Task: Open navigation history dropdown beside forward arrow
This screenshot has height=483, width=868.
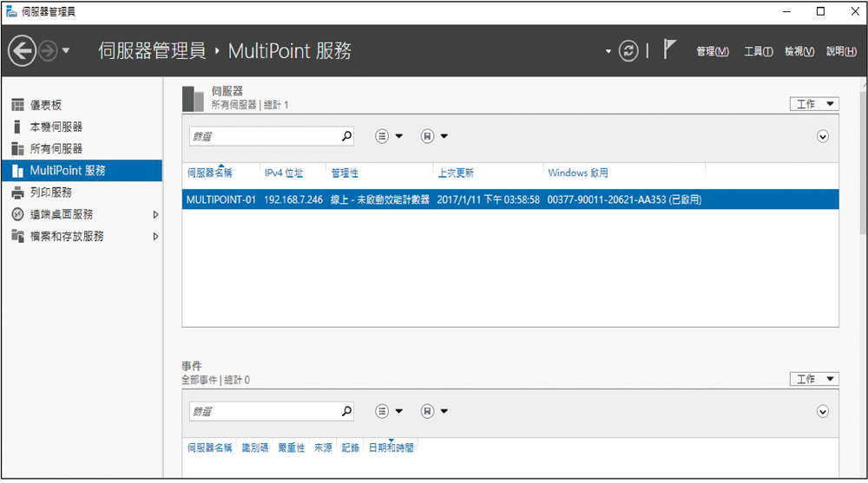Action: click(66, 51)
